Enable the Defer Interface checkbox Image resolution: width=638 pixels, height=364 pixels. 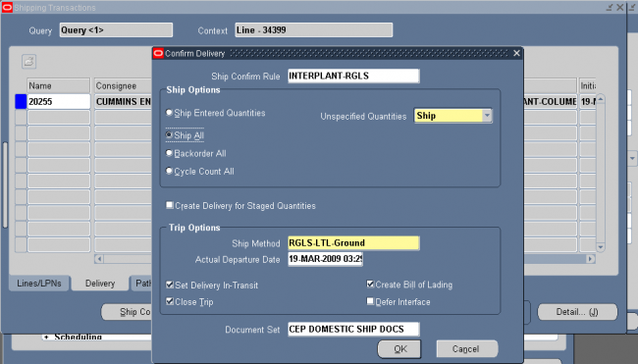point(370,301)
